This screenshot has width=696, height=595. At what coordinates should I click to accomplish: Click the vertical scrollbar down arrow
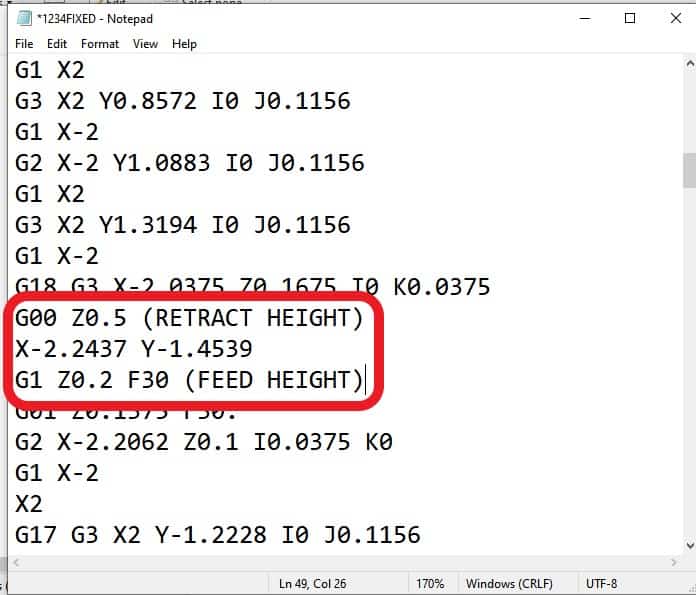(690, 545)
